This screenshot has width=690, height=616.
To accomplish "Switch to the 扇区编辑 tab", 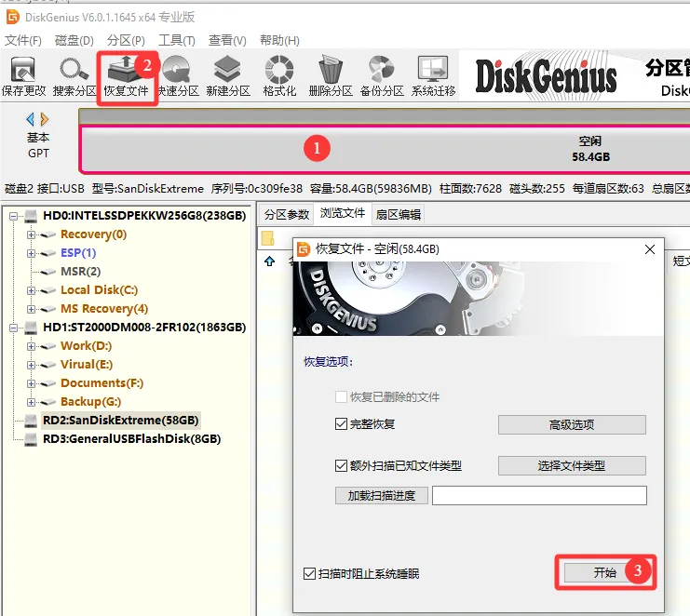I will coord(399,214).
